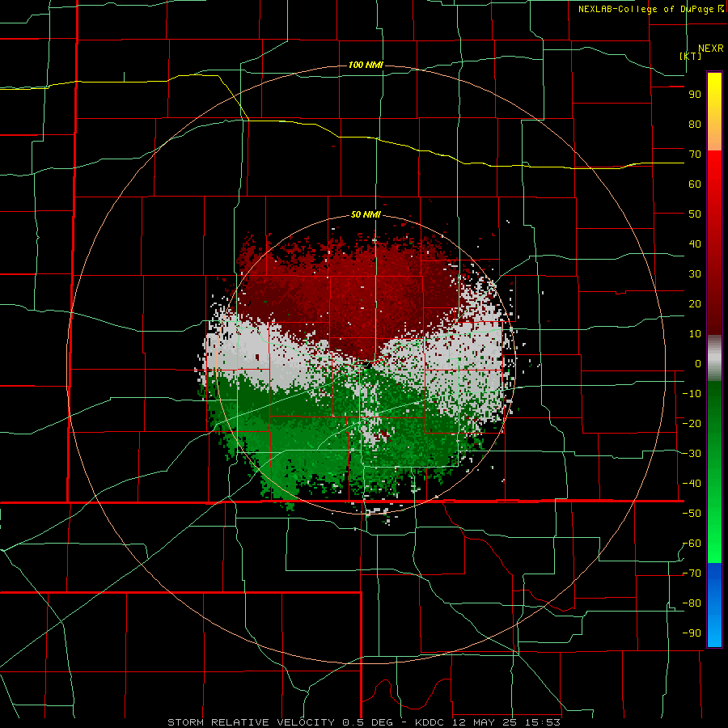Click the 50 value on velocity scale
Screen dimensions: 728x728
tap(695, 214)
